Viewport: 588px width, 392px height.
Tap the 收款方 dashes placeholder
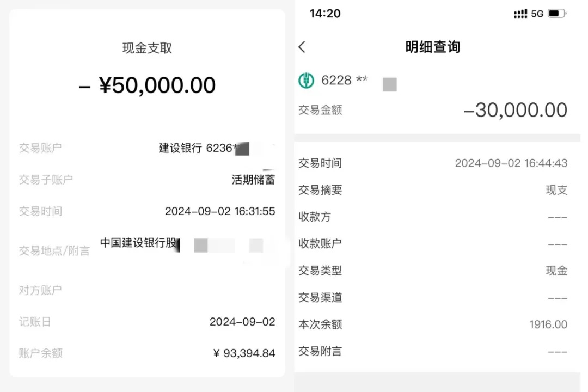(x=556, y=217)
